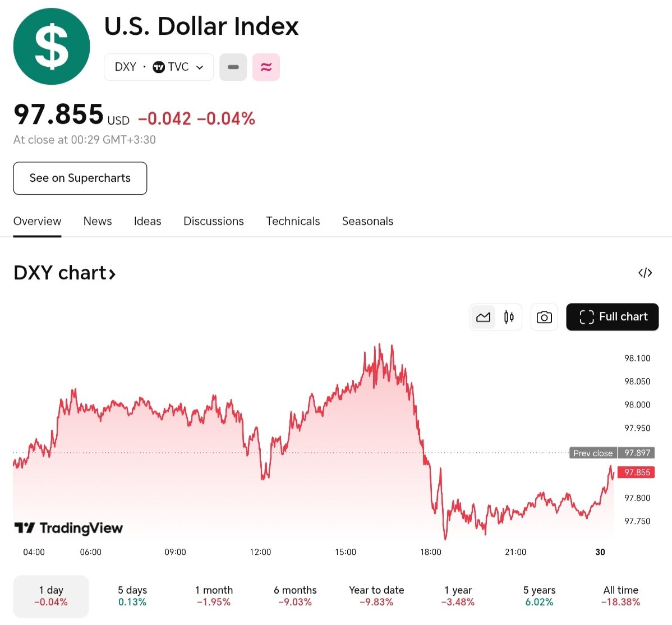Open the embed code icon
The image size is (672, 625).
pos(645,273)
